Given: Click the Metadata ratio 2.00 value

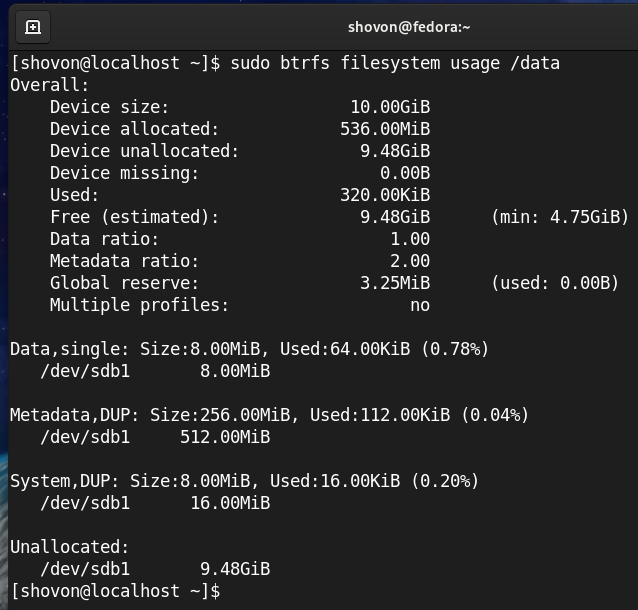Looking at the screenshot, I should click(410, 261).
